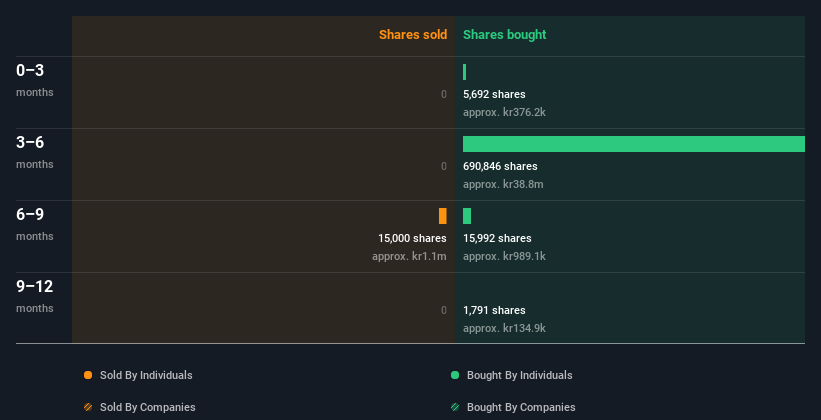The image size is (821, 420).
Task: Select the Bought By Individuals legend label
Action: pyautogui.click(x=519, y=375)
